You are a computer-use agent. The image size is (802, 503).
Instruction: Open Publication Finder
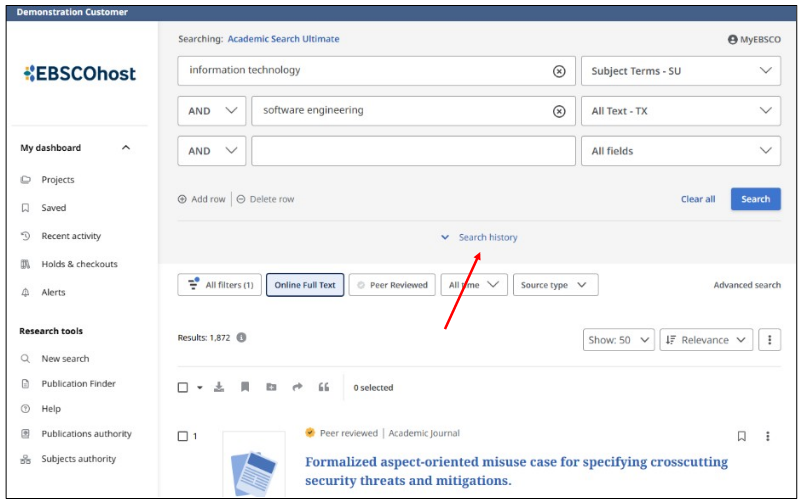click(x=78, y=384)
